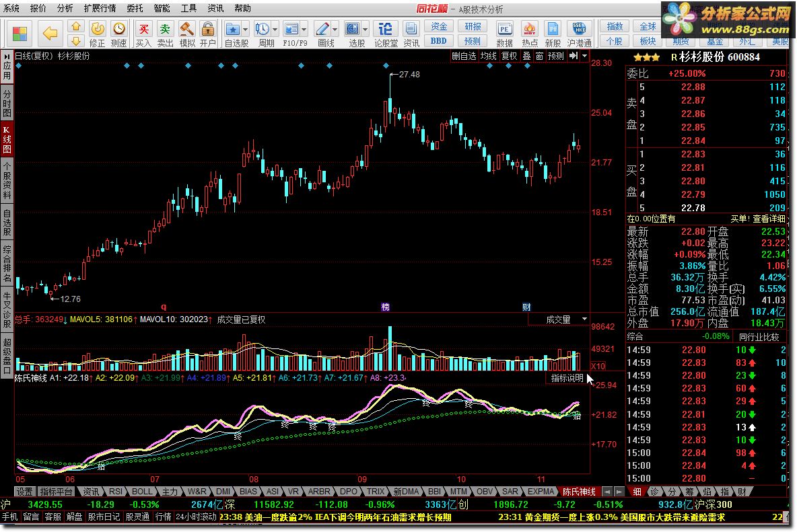Open the 指标平台 indicator platform button
This screenshot has height=532, width=797.
56,492
